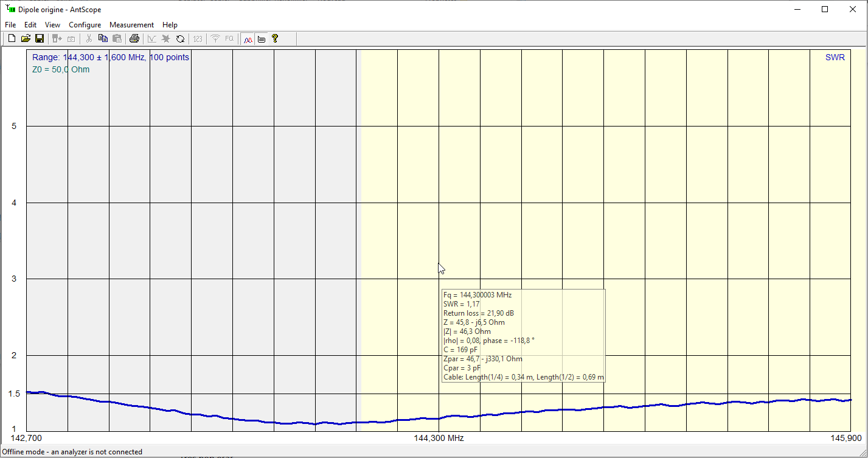
Task: Click the Range 144,300 ± 1,600 MHz label
Action: click(111, 57)
